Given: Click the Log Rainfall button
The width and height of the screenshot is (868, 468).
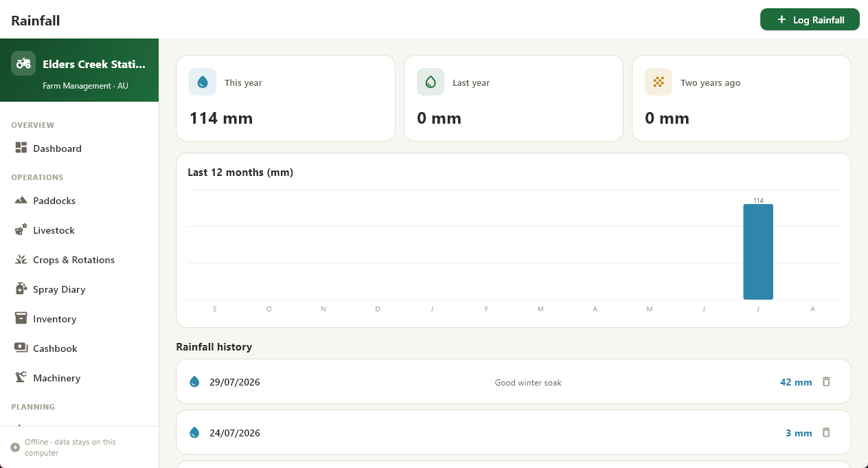Looking at the screenshot, I should pyautogui.click(x=810, y=19).
